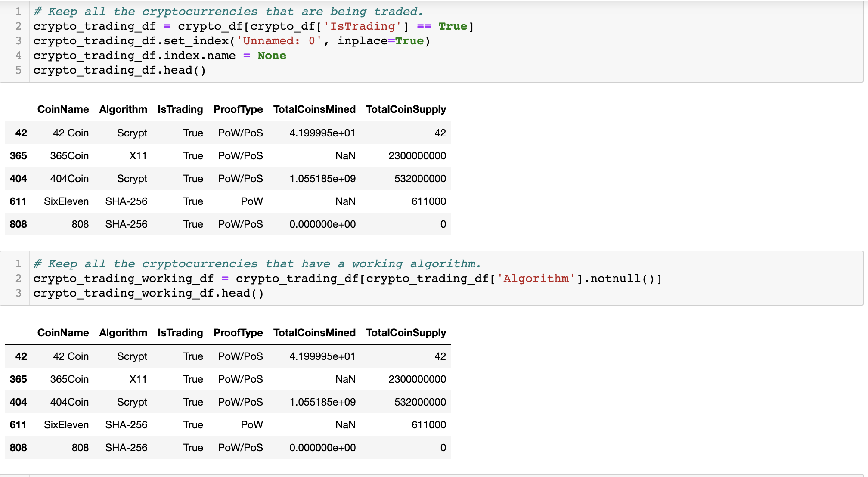Click crypto_trading_working_df.head() code line

point(149,293)
